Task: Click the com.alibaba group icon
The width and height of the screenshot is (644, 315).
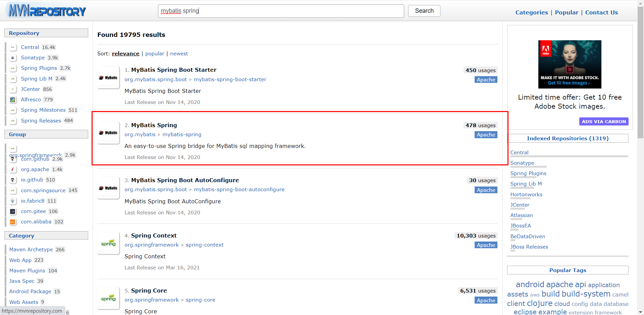Action: (13, 222)
